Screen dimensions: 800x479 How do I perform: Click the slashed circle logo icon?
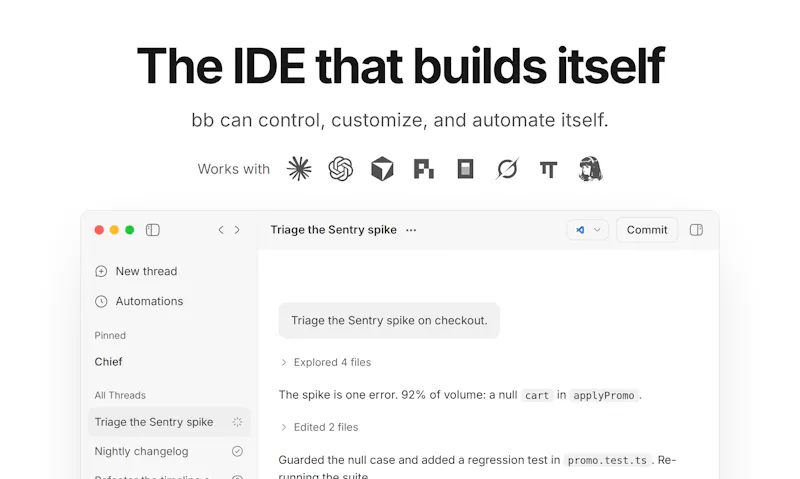coord(507,169)
